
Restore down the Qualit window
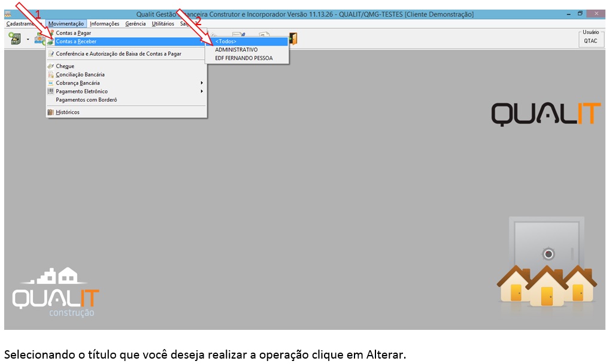click(x=580, y=14)
